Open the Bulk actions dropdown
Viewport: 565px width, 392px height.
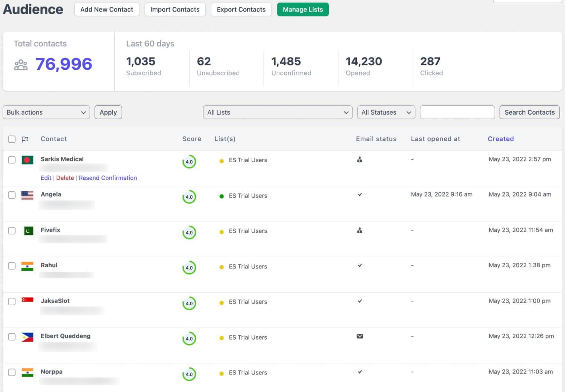pos(46,112)
